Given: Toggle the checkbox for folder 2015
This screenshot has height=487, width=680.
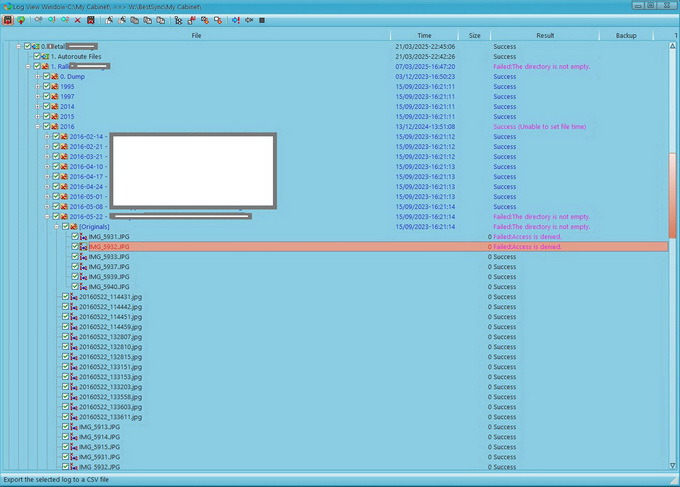Looking at the screenshot, I should (x=46, y=116).
